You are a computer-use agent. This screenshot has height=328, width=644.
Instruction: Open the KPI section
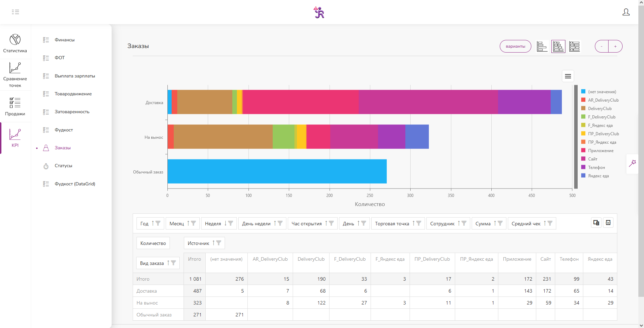(x=15, y=138)
